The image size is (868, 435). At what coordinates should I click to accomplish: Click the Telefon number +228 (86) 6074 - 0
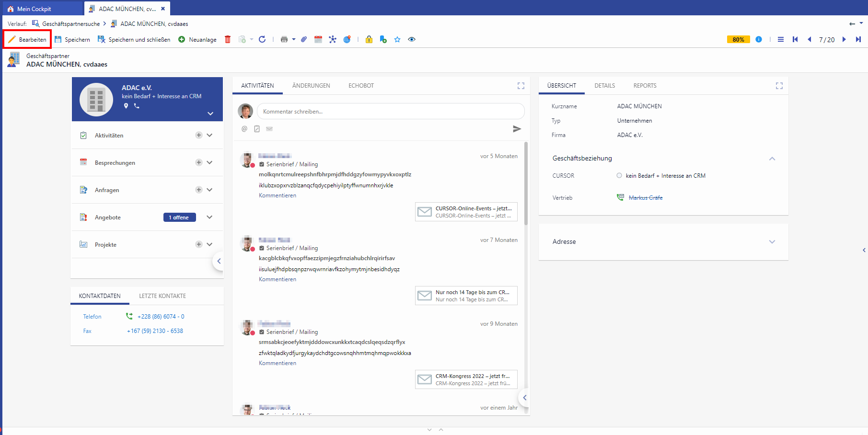pyautogui.click(x=161, y=317)
